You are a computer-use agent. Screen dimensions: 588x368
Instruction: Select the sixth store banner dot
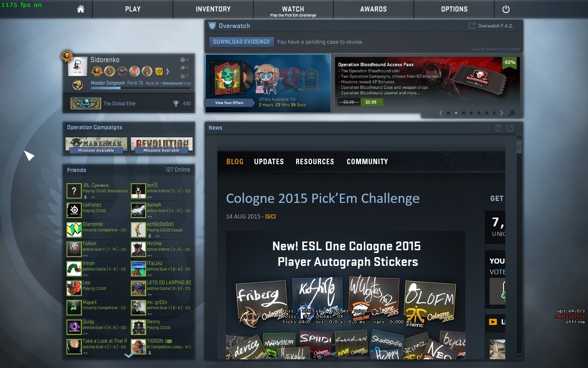click(486, 113)
